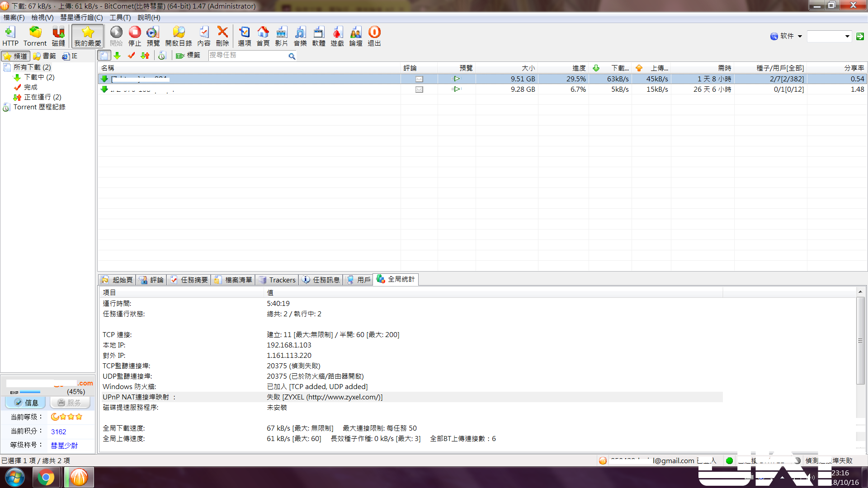Open the search box combo dropdown arrow

(847, 36)
